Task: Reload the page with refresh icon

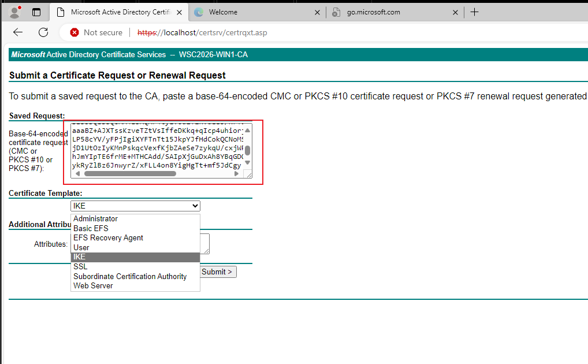Action: click(43, 32)
